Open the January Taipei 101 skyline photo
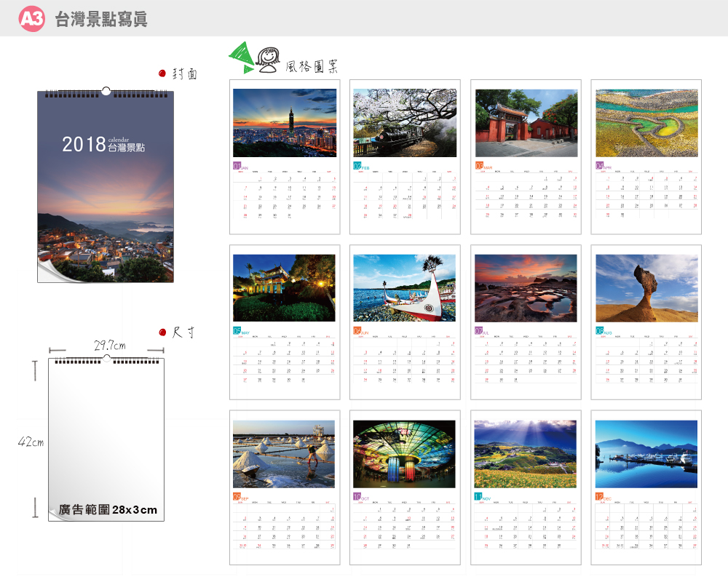Image resolution: width=728 pixels, height=582 pixels. click(x=285, y=123)
